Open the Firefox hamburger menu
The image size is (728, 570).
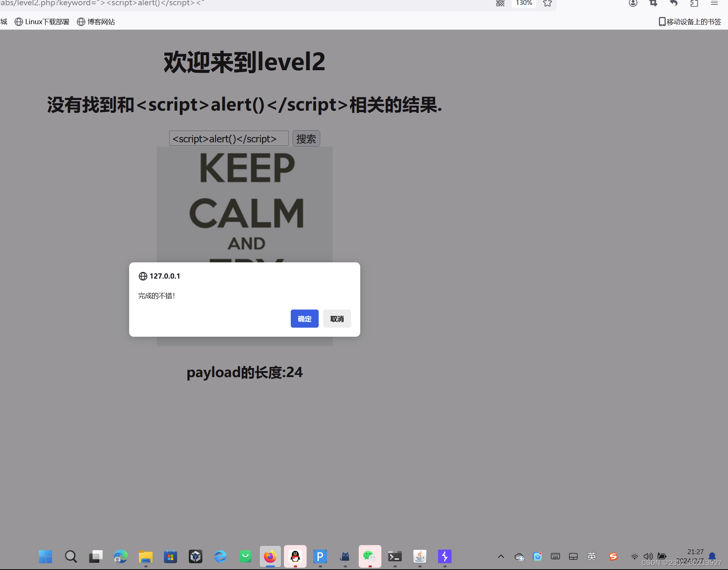click(x=714, y=3)
